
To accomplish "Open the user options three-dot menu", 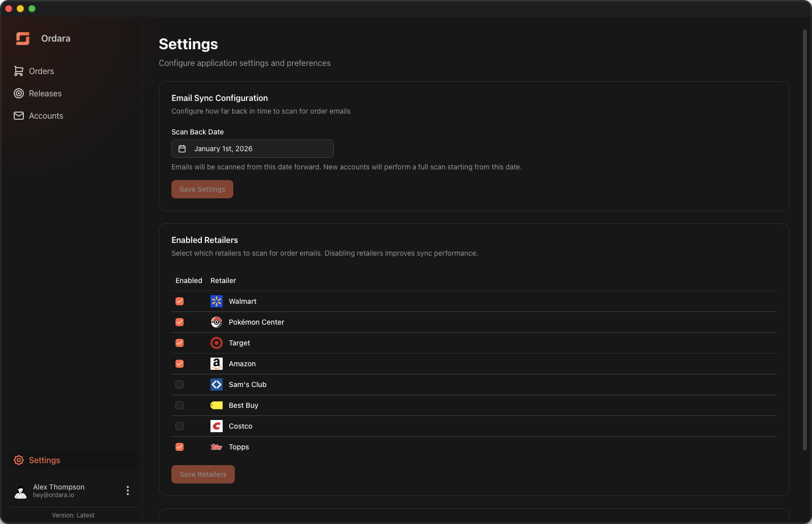I will click(x=128, y=491).
